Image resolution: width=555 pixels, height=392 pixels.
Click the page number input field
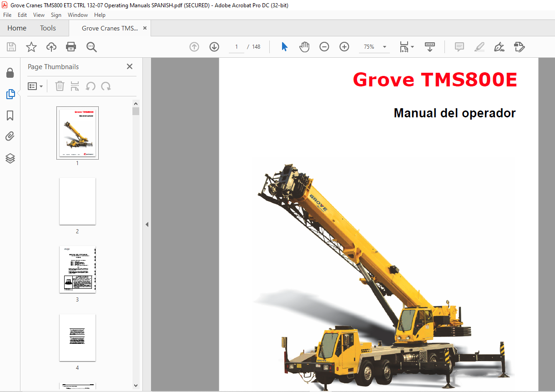tap(237, 47)
